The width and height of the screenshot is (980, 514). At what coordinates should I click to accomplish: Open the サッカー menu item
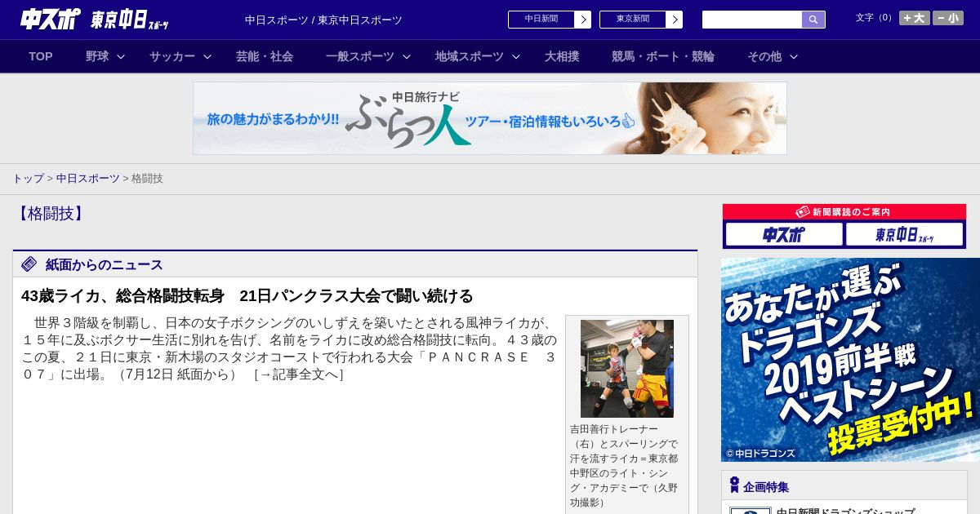pyautogui.click(x=172, y=56)
